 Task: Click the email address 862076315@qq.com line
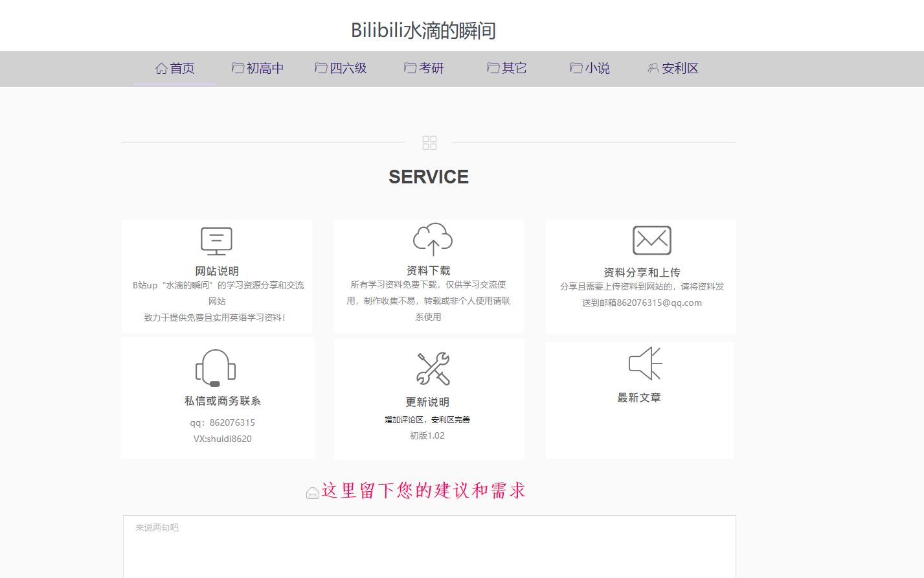point(642,303)
